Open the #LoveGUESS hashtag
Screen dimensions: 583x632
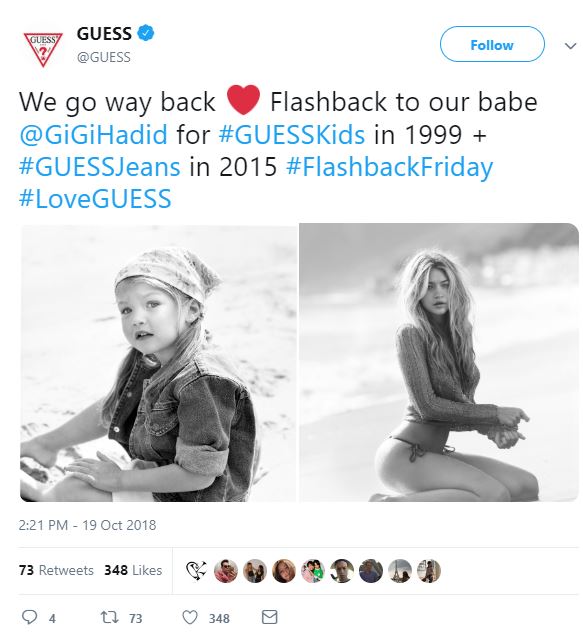point(95,199)
